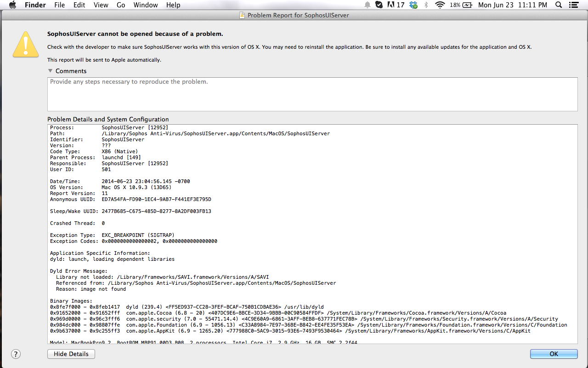Click the Hide Details button
The height and width of the screenshot is (368, 588).
(x=71, y=354)
